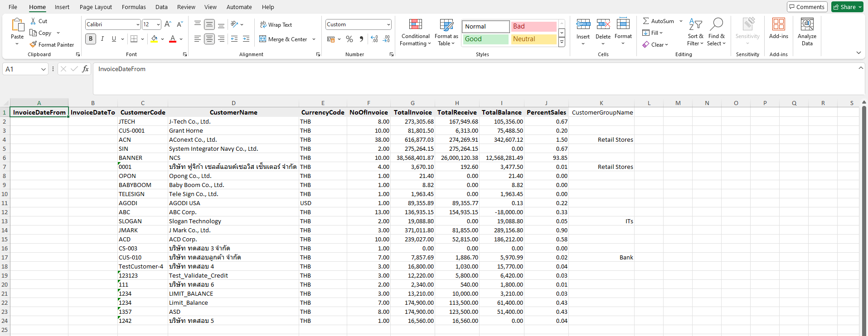Increase Decimal places
The height and width of the screenshot is (336, 868).
tap(374, 39)
